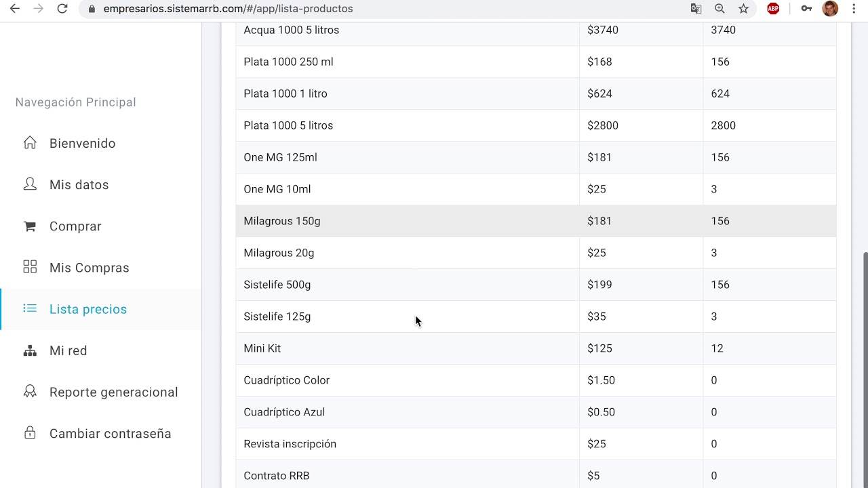Select the Mi red navigation link
The image size is (868, 488).
tap(68, 351)
